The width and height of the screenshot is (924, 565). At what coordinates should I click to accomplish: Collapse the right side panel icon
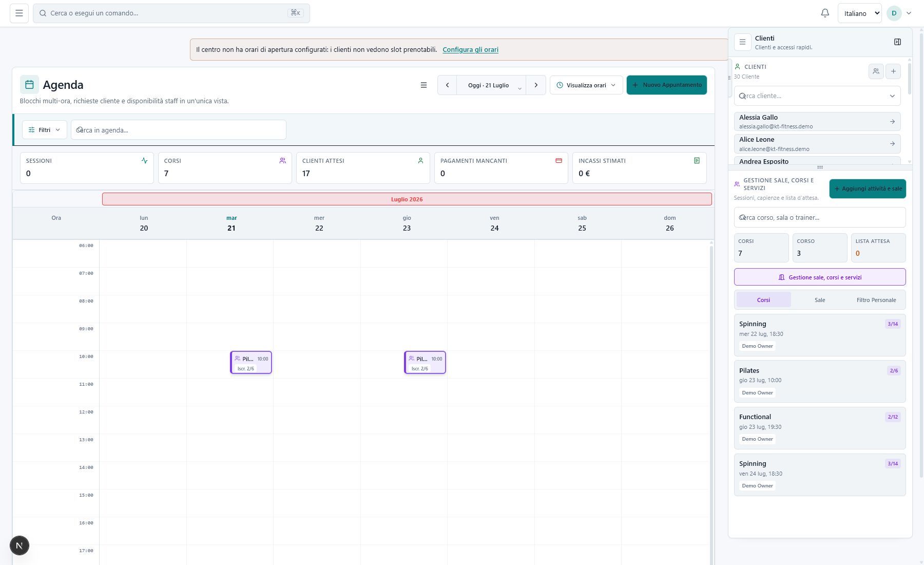pyautogui.click(x=897, y=42)
